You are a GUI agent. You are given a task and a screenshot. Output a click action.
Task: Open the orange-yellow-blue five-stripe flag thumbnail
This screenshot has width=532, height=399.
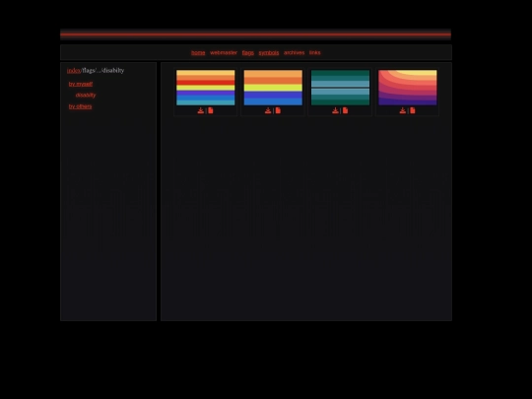point(273,88)
